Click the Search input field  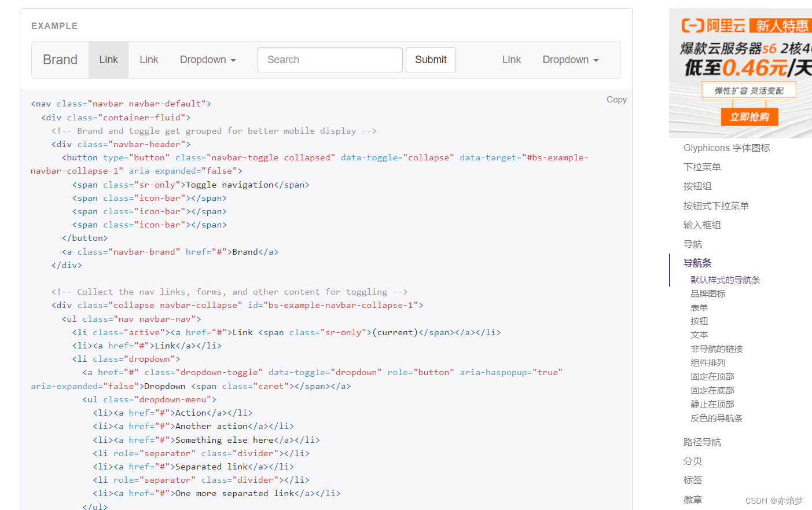tap(330, 60)
